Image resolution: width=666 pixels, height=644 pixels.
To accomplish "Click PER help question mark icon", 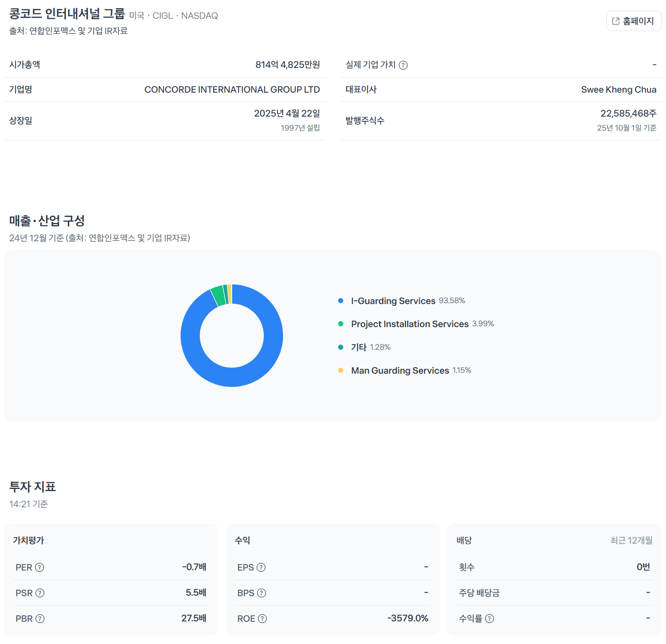I will (x=39, y=567).
